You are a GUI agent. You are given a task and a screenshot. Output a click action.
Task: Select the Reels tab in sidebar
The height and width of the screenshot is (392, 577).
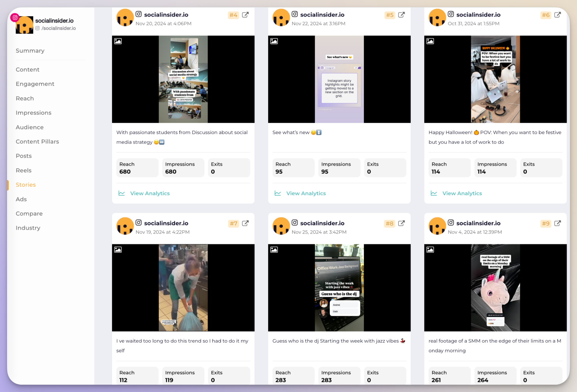(x=23, y=170)
